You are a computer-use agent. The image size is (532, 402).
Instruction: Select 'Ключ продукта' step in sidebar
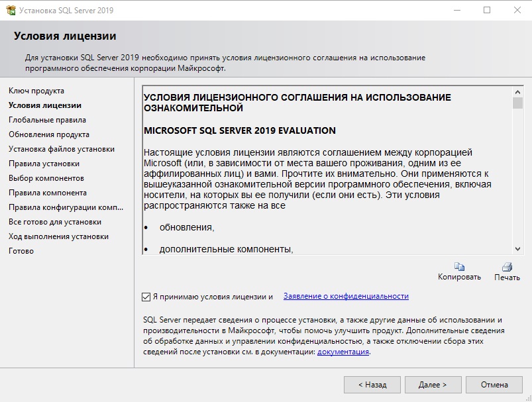coord(36,91)
